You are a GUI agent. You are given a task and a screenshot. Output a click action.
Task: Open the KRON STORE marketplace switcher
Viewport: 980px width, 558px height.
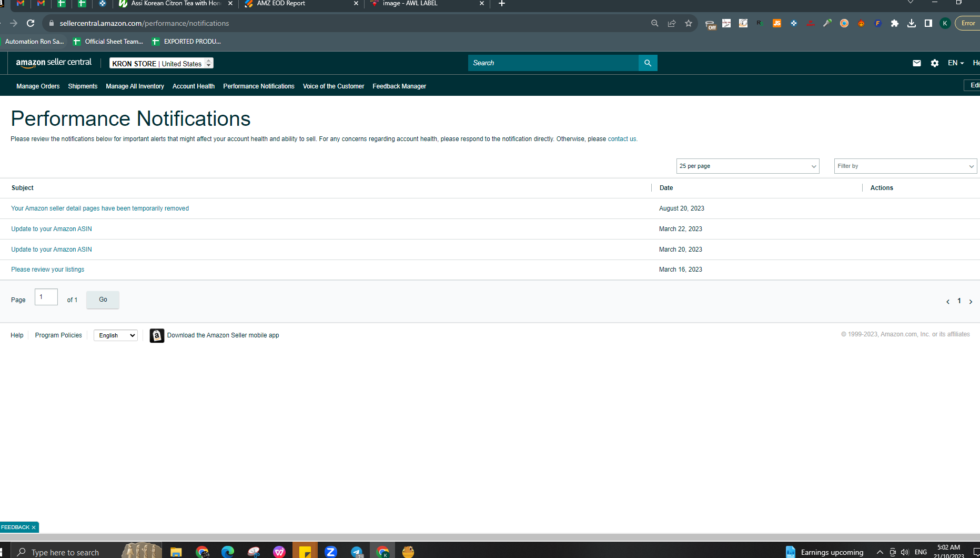click(161, 63)
